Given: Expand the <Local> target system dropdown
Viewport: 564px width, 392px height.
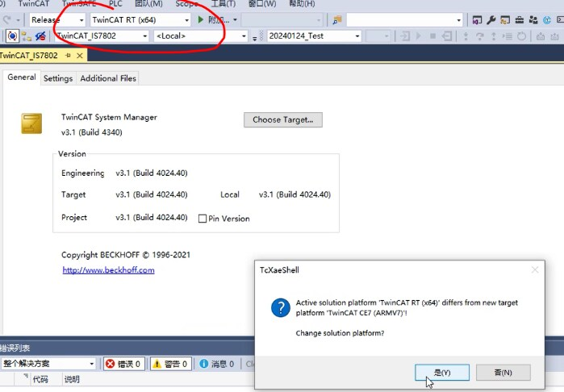Looking at the screenshot, I should pyautogui.click(x=244, y=36).
